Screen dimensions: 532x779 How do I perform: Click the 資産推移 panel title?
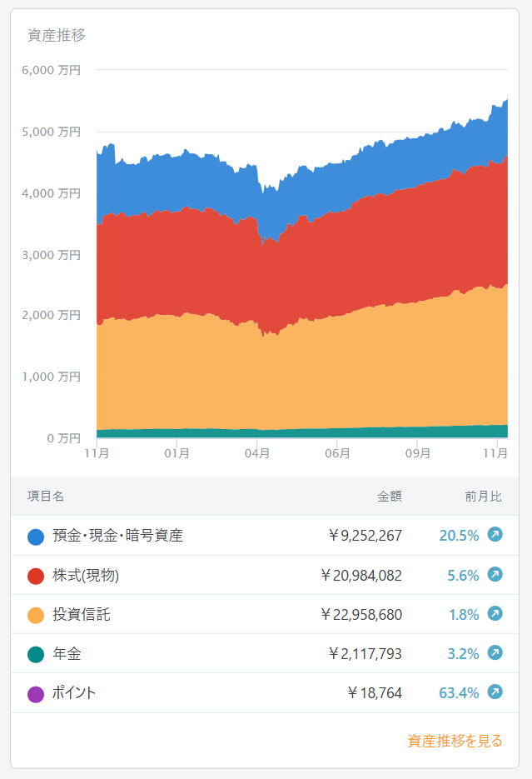(x=57, y=35)
